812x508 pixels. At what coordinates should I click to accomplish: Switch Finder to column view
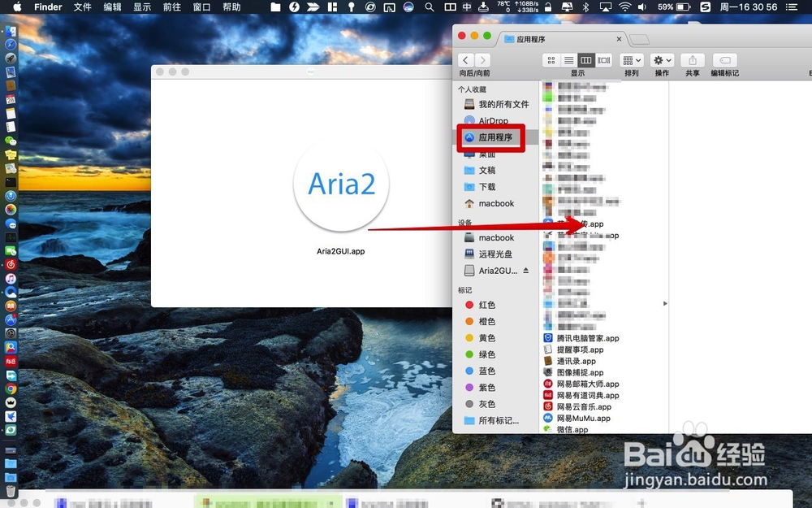(585, 60)
